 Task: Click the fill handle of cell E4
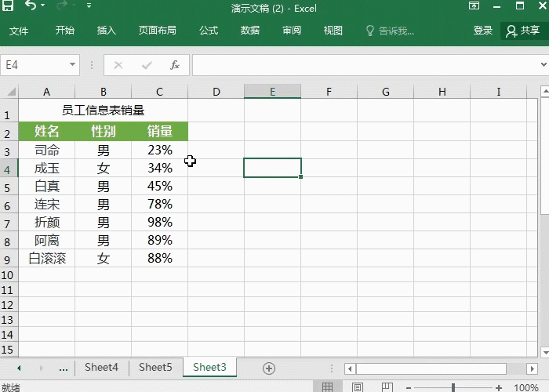pyautogui.click(x=300, y=176)
